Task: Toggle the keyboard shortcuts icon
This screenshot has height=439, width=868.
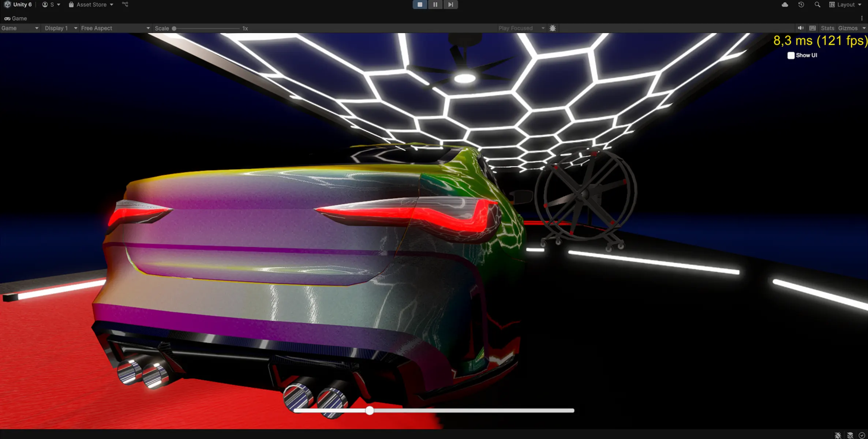Action: (x=812, y=28)
